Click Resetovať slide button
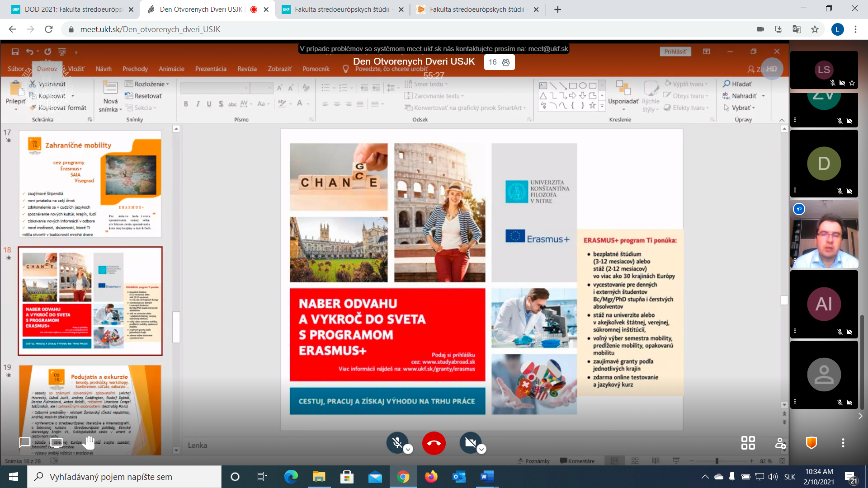 [143, 96]
